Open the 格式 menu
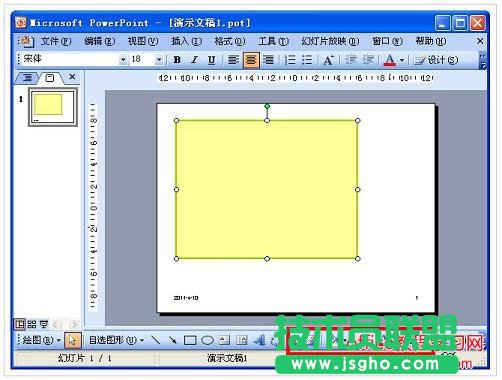Screen dimensions: 502x380 pos(230,41)
